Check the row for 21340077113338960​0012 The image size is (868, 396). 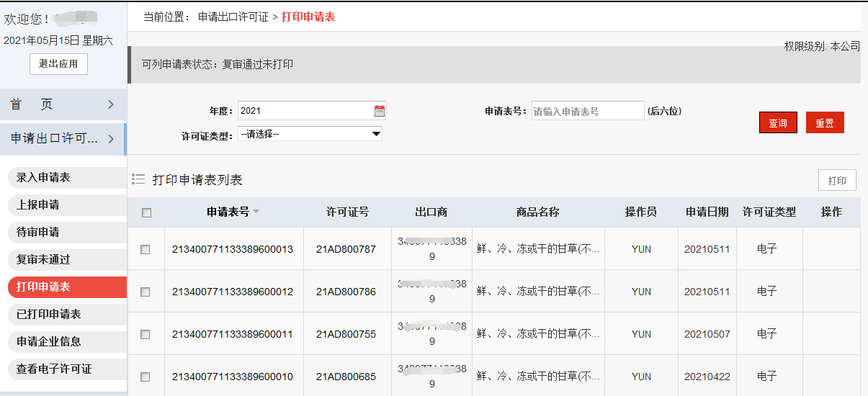146,292
